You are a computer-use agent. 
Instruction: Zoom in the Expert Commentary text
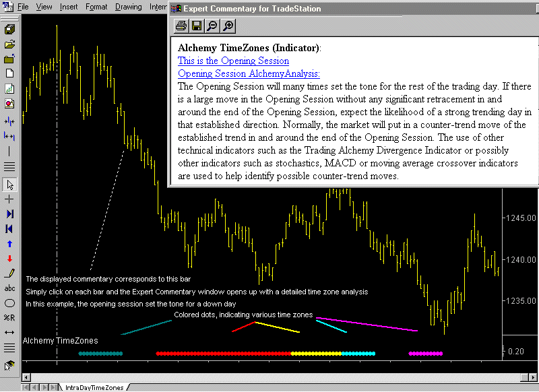[x=228, y=26]
